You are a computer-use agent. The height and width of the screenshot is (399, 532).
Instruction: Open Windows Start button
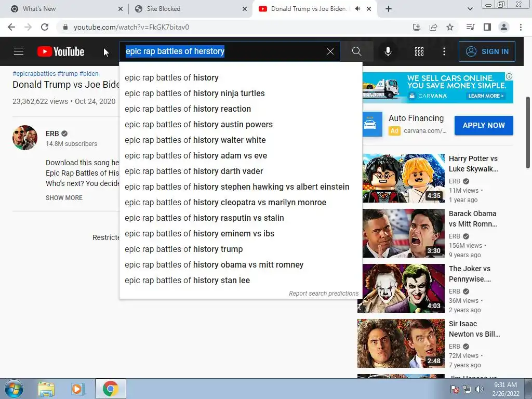[14, 389]
